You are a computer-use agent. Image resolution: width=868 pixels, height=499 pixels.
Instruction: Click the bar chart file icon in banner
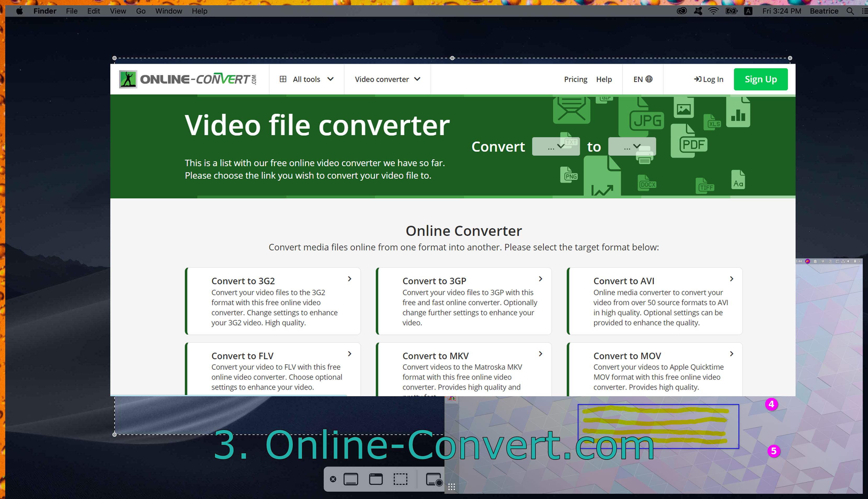(738, 112)
